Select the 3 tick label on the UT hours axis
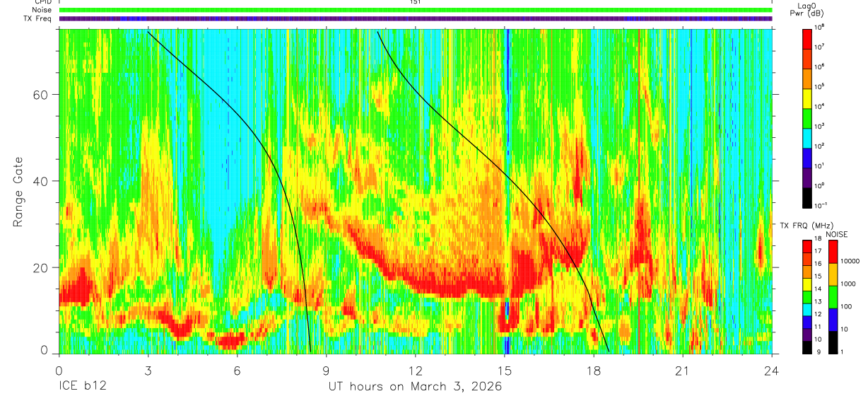Screen dimensions: 868x401 click(x=148, y=370)
